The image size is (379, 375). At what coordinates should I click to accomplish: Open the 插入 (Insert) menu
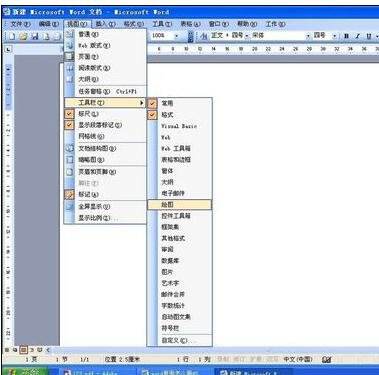(105, 24)
